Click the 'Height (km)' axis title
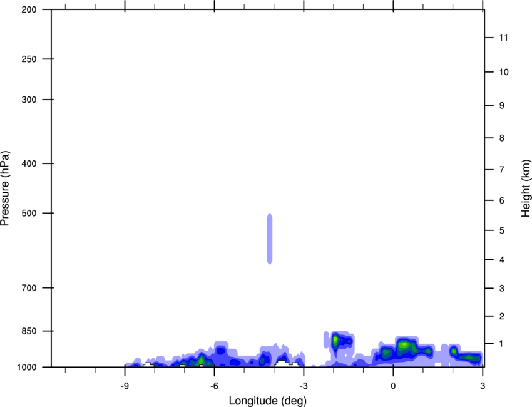Screen dimensions: 532x407 pos(526,188)
